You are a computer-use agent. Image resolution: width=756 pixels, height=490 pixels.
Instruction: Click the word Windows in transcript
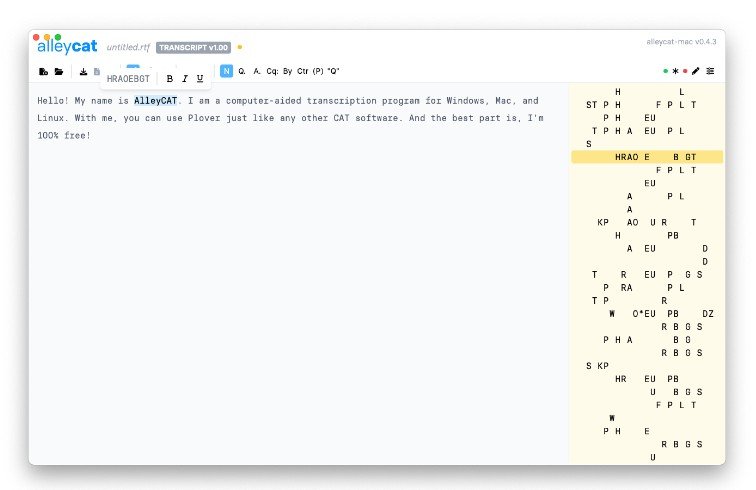point(465,101)
